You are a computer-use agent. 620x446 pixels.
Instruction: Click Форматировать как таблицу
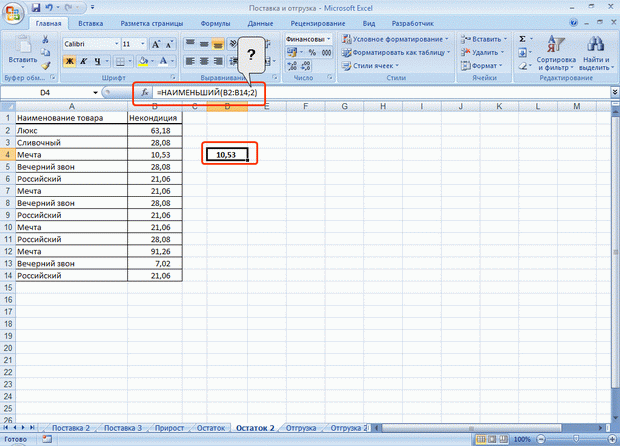(x=395, y=52)
